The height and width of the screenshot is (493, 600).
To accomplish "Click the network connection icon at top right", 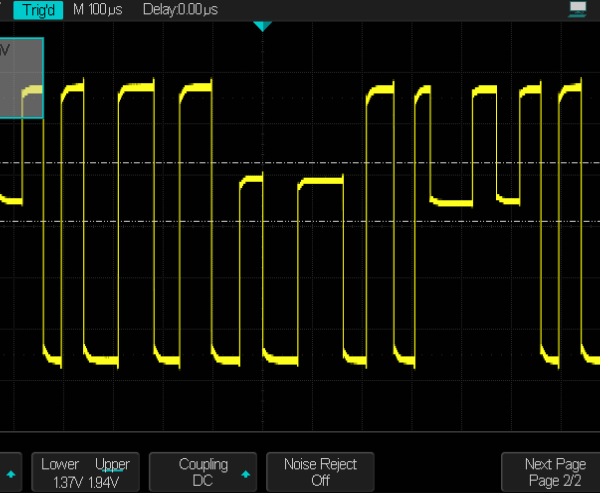I will 577,9.
